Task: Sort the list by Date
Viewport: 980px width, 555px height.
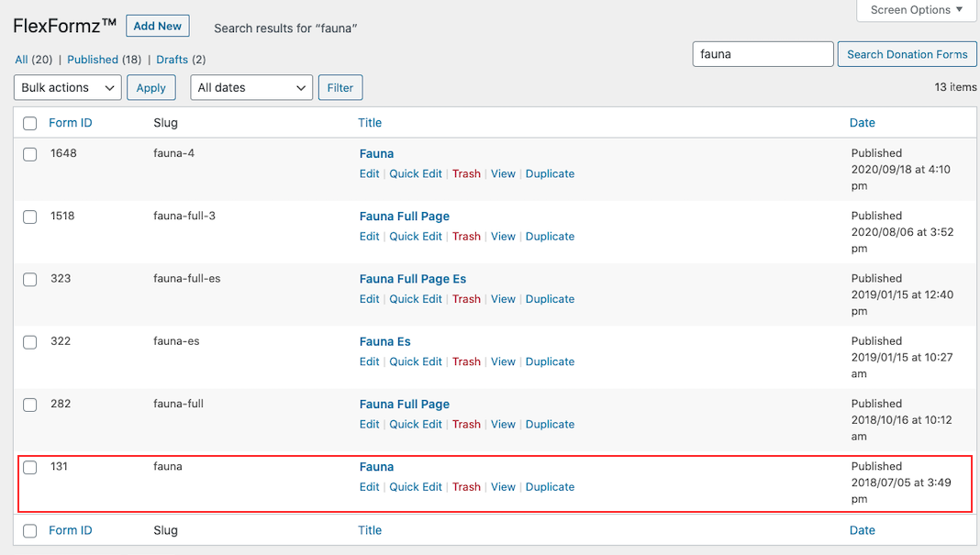Action: tap(862, 122)
